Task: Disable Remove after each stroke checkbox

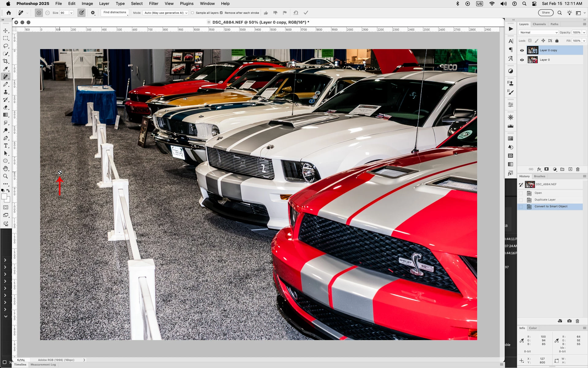Action: 221,13
